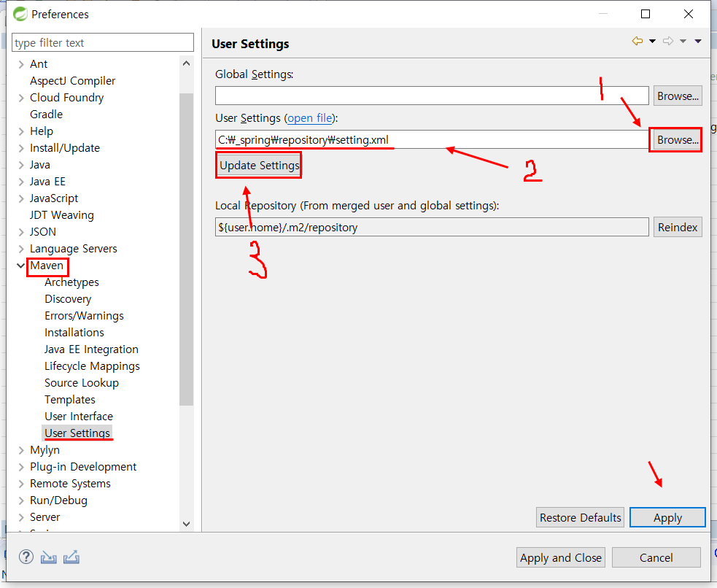This screenshot has width=717, height=588.
Task: Click the export preferences icon
Action: (x=71, y=557)
